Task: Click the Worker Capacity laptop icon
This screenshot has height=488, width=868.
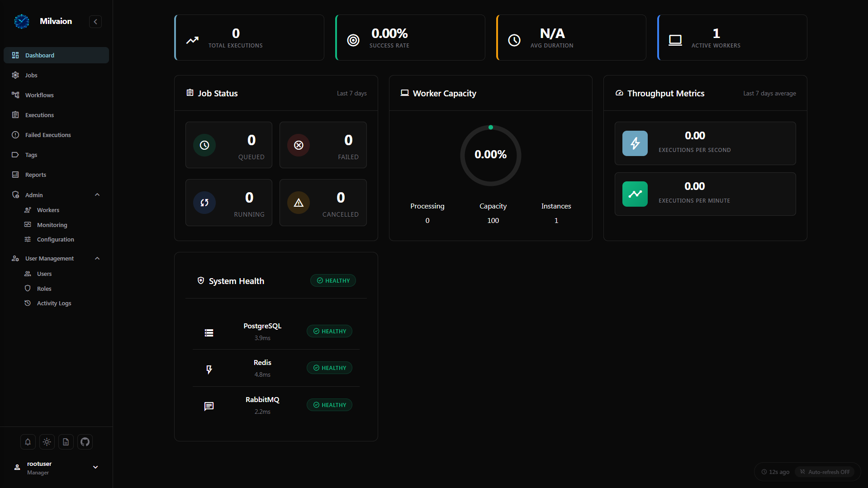Action: pyautogui.click(x=404, y=93)
